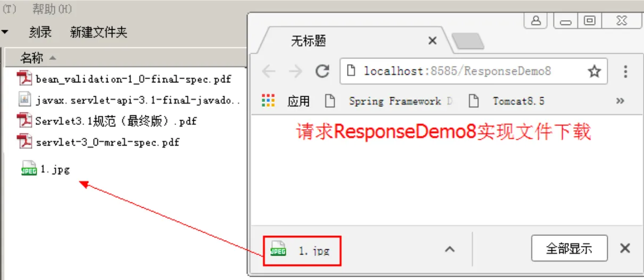Show more bookmarks with the double-chevron
Screen dimensions: 644x280
click(620, 101)
